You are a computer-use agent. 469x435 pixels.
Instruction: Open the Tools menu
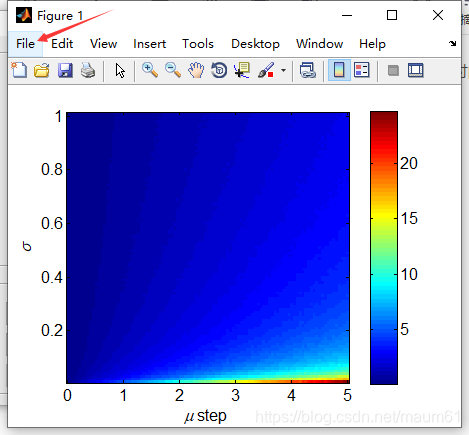point(198,44)
